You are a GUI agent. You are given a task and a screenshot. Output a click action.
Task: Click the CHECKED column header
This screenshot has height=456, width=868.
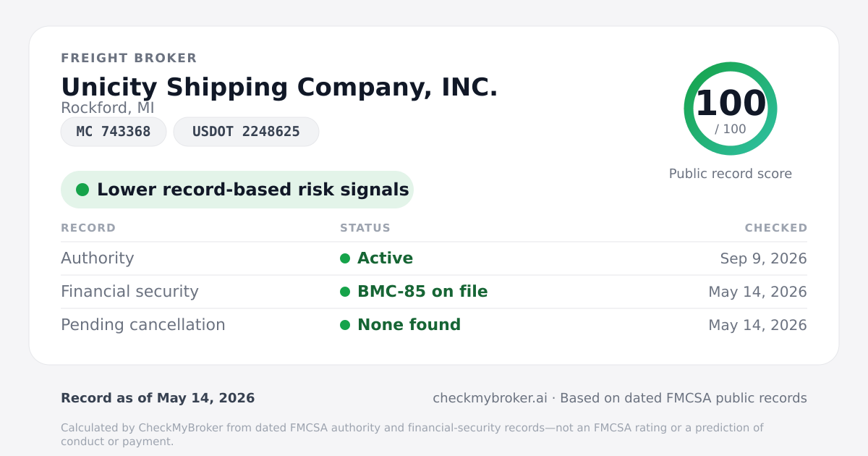click(x=776, y=228)
